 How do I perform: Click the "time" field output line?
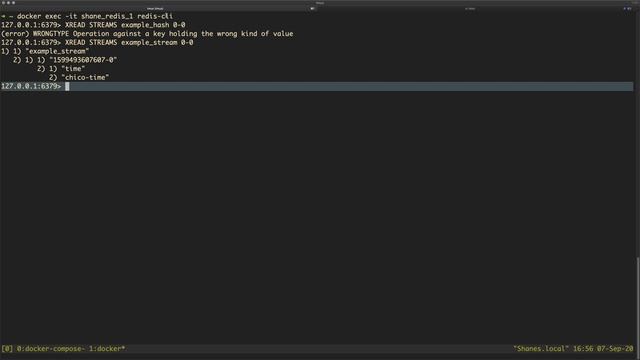click(x=61, y=69)
